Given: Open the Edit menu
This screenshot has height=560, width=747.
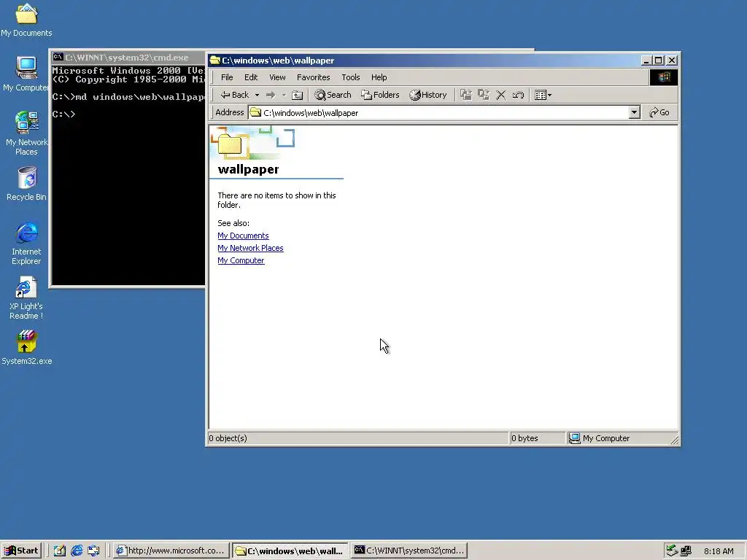Looking at the screenshot, I should tap(251, 77).
